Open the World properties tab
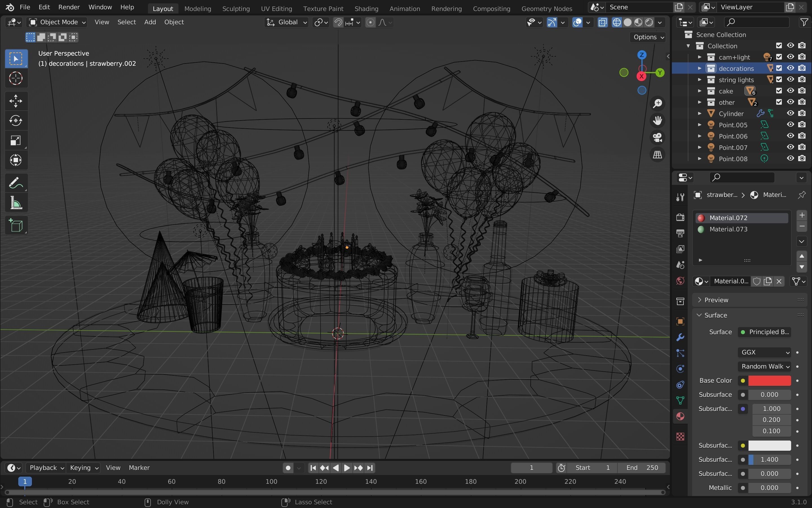 (x=680, y=281)
